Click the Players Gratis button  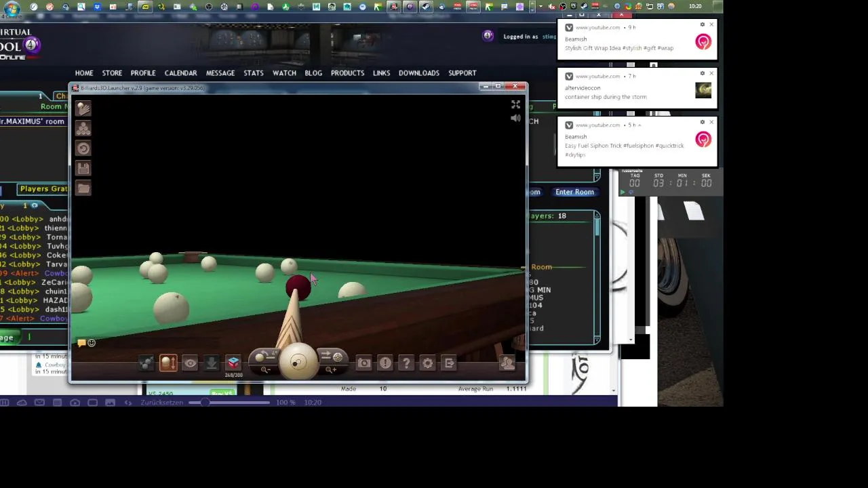[43, 189]
